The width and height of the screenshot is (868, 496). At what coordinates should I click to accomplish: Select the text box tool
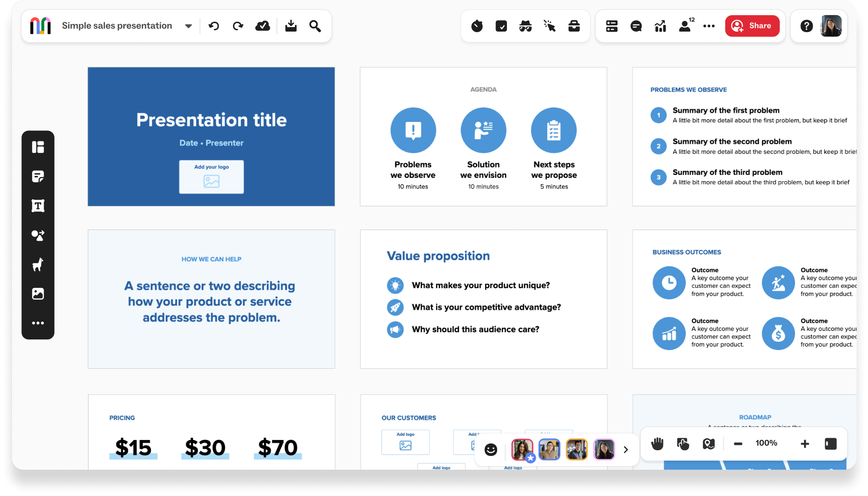38,206
